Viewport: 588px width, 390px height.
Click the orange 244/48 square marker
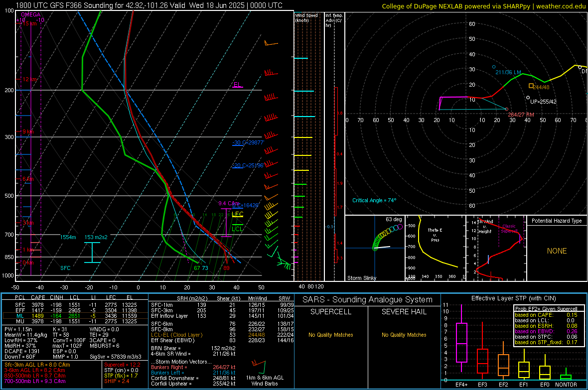pos(531,86)
